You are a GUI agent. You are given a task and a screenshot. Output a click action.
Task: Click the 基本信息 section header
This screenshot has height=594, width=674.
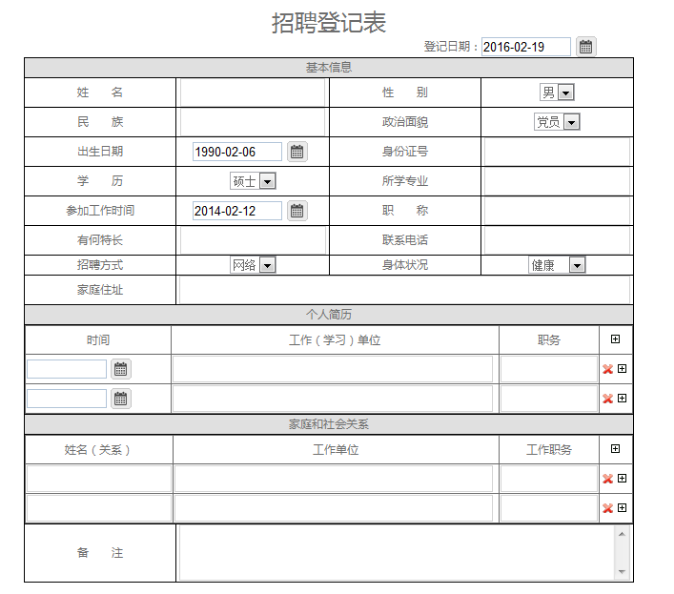[329, 67]
